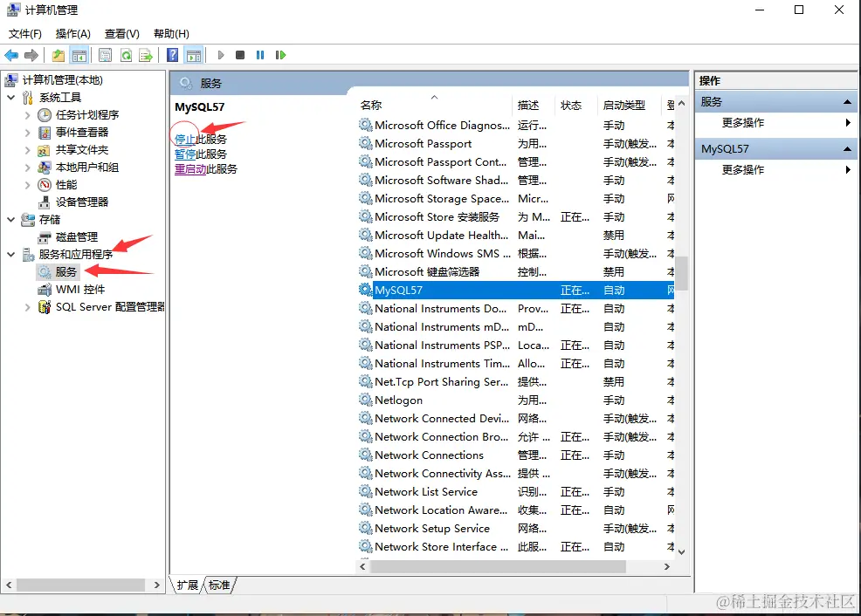This screenshot has height=616, width=861.
Task: Switch to the 扩展 tab
Action: (187, 585)
